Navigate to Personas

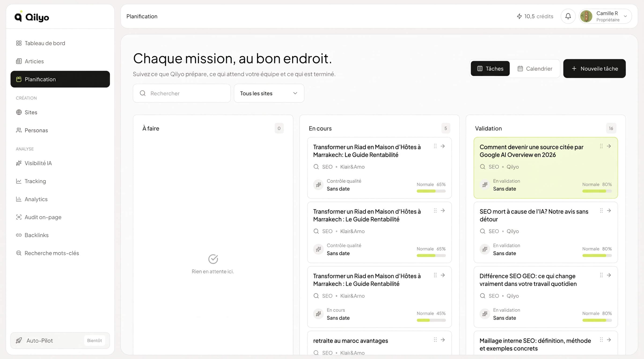coord(60,130)
